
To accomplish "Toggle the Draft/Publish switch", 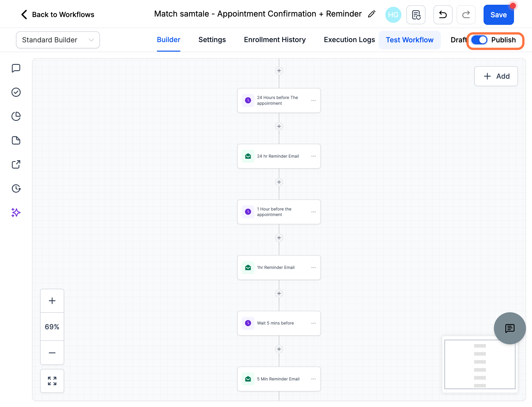I will tap(479, 40).
